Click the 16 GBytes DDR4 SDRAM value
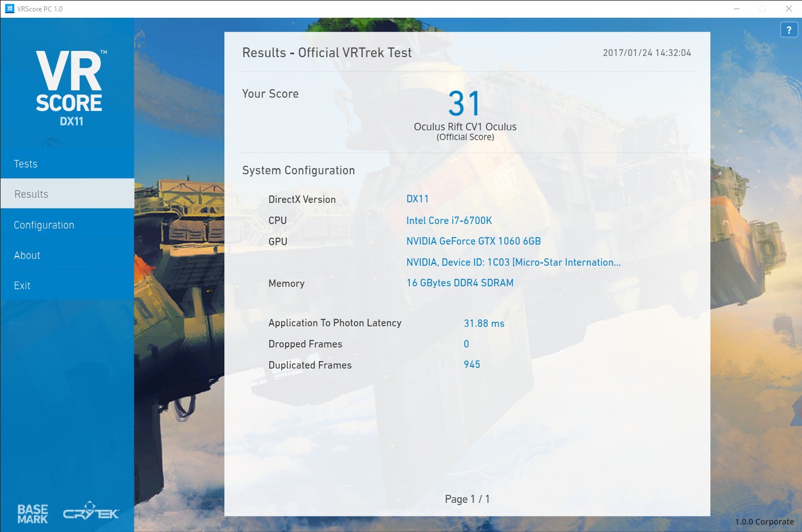The width and height of the screenshot is (802, 532). click(460, 283)
